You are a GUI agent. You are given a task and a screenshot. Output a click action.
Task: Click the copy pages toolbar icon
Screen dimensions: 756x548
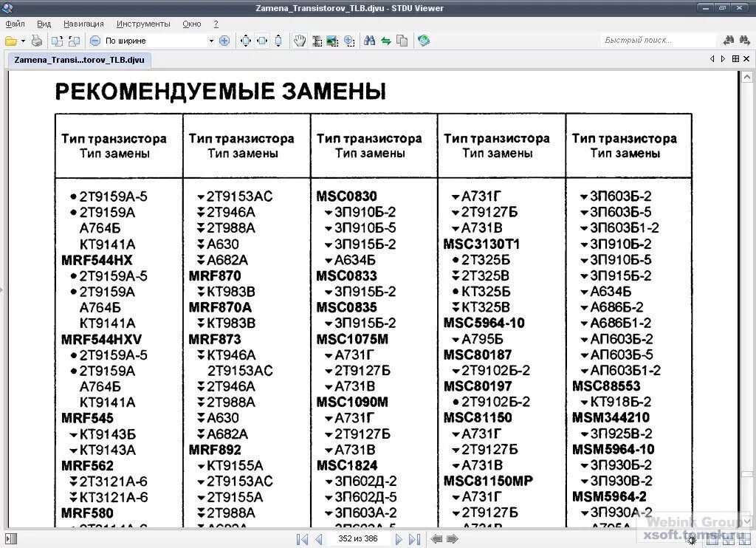402,41
